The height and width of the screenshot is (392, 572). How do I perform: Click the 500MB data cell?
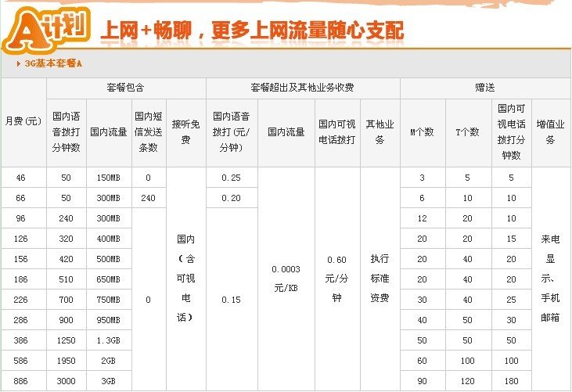(x=109, y=259)
